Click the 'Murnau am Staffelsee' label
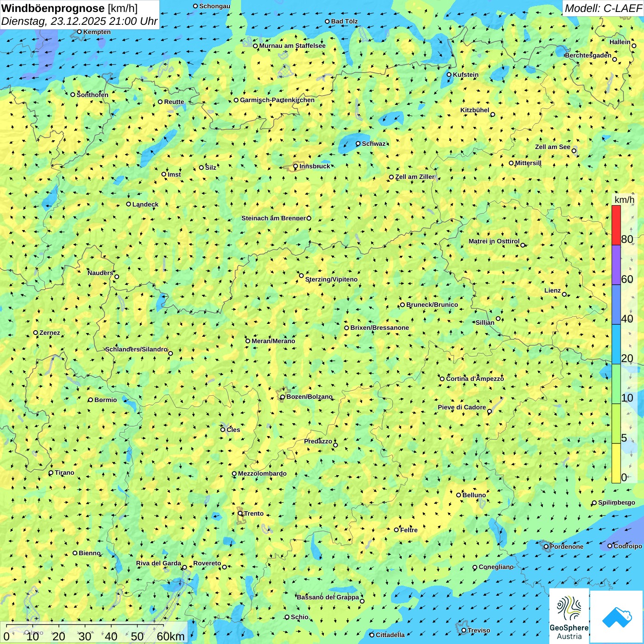This screenshot has width=644, height=644. tap(293, 46)
